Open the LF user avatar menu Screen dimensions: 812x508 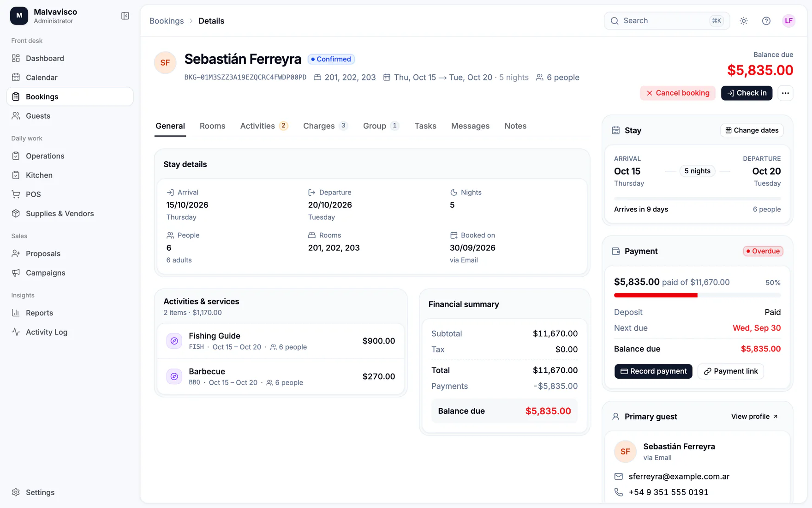[789, 21]
